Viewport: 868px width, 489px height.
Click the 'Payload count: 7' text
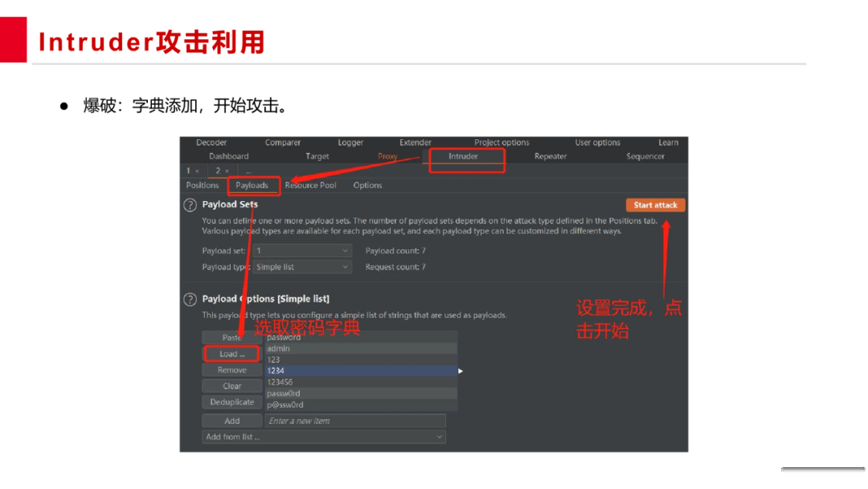point(395,251)
